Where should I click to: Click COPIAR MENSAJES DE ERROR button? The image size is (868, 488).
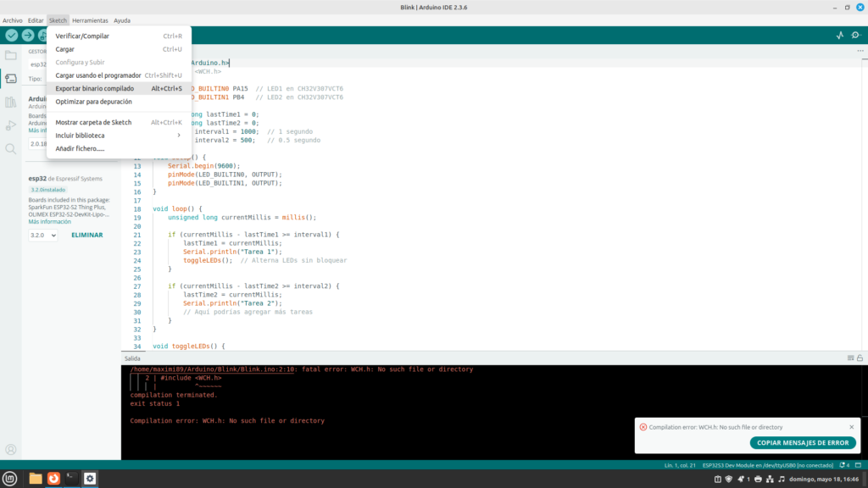click(x=803, y=443)
